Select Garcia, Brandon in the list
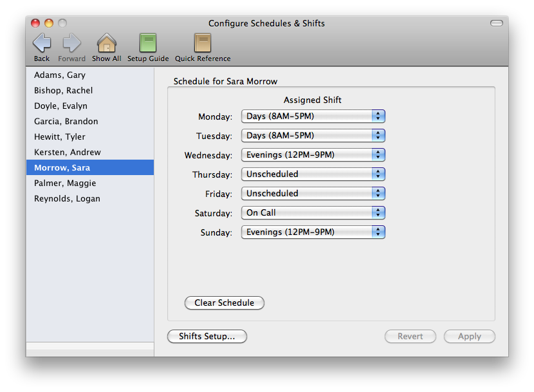534x392 pixels. (x=90, y=122)
